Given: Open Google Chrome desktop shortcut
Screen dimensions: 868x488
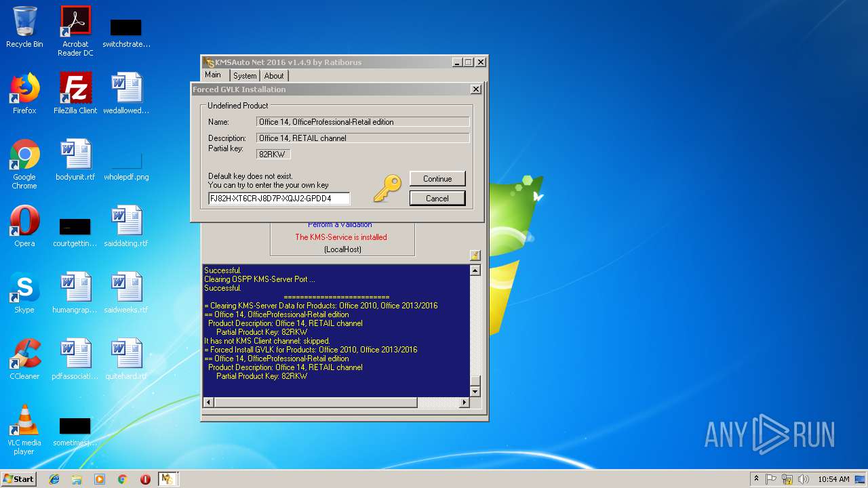Looking at the screenshot, I should tap(24, 164).
